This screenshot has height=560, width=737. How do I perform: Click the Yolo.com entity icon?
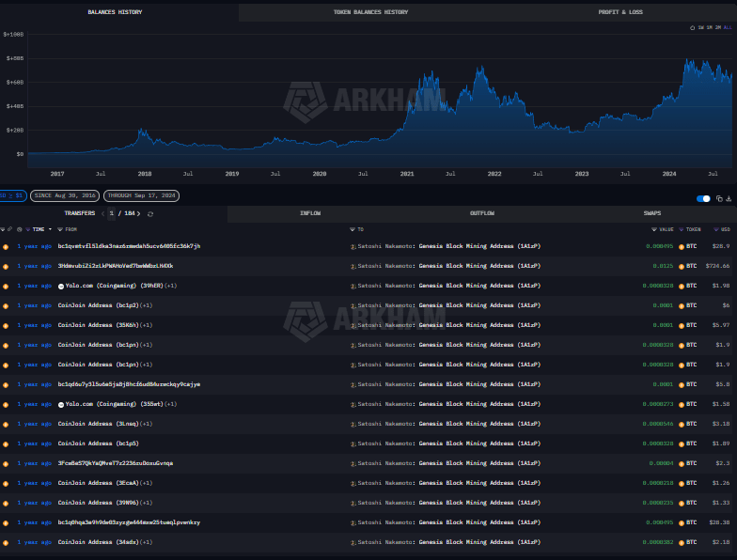click(x=61, y=286)
